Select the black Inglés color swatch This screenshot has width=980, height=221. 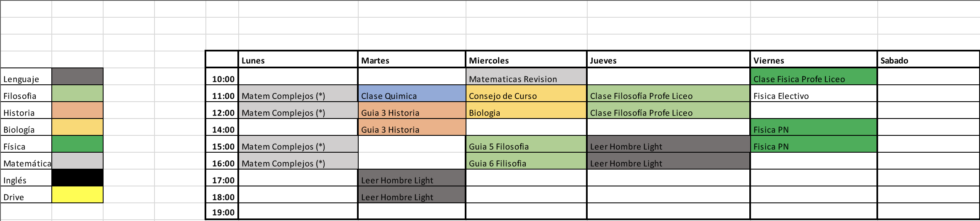[77, 178]
